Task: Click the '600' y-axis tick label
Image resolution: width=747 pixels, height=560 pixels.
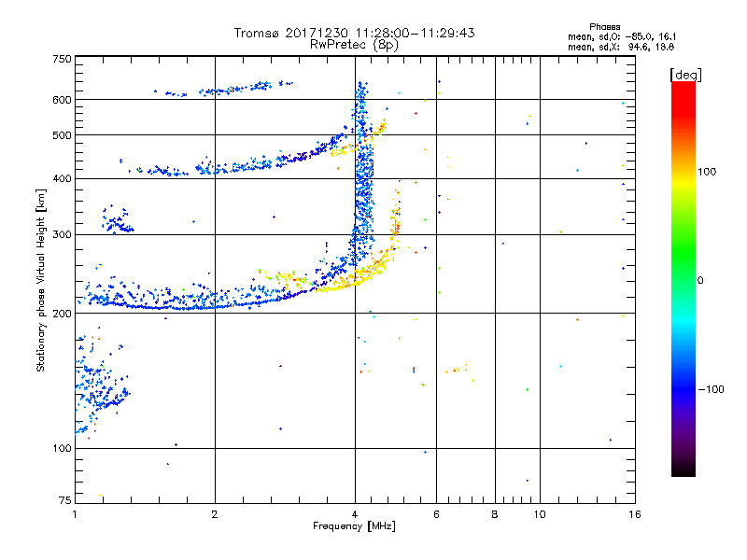Action: (x=62, y=100)
